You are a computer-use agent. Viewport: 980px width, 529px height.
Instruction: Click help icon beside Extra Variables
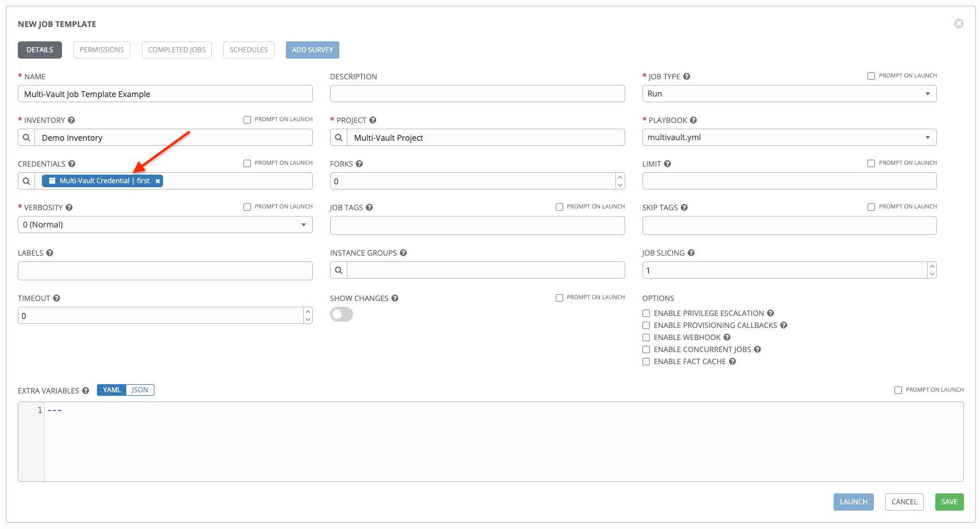pyautogui.click(x=86, y=391)
